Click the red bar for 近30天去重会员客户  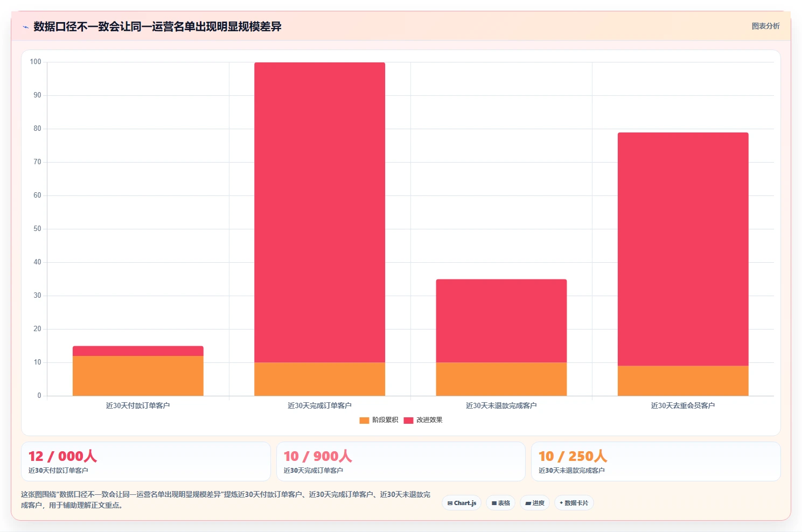coord(683,249)
